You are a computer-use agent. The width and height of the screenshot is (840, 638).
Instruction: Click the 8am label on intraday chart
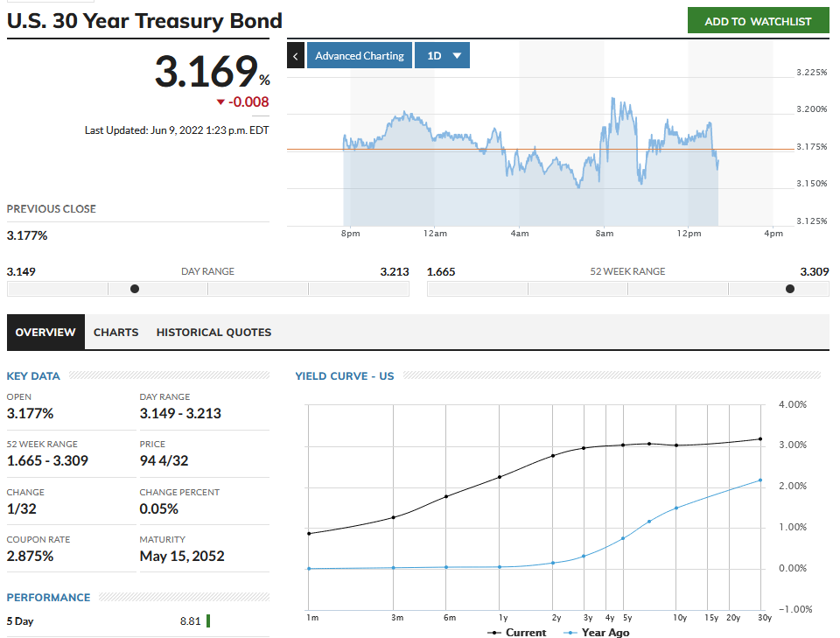[605, 234]
